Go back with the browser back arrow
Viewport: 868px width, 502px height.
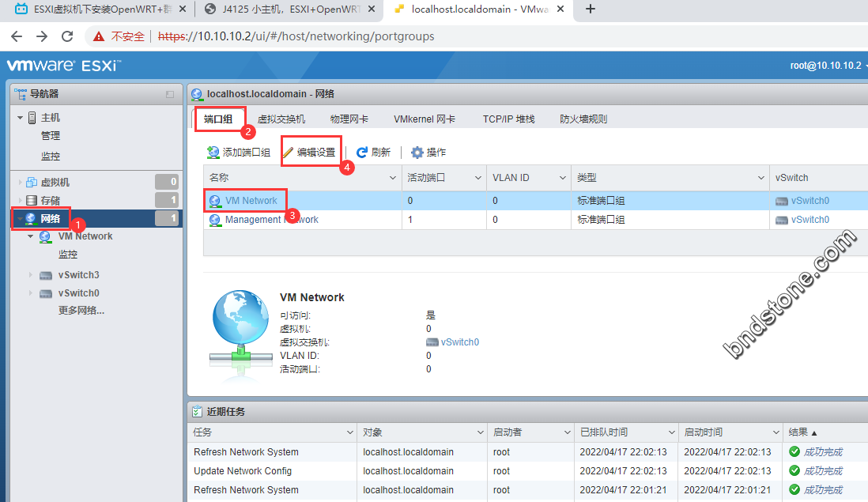click(x=17, y=36)
